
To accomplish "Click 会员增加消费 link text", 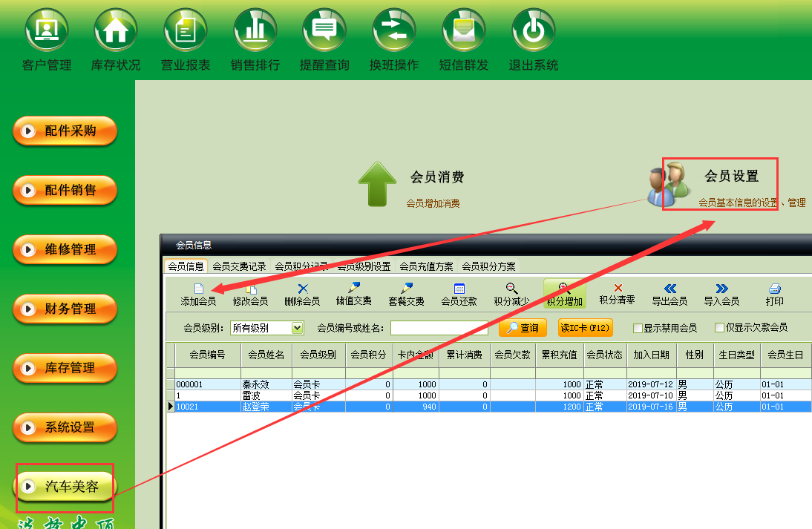I will [433, 203].
